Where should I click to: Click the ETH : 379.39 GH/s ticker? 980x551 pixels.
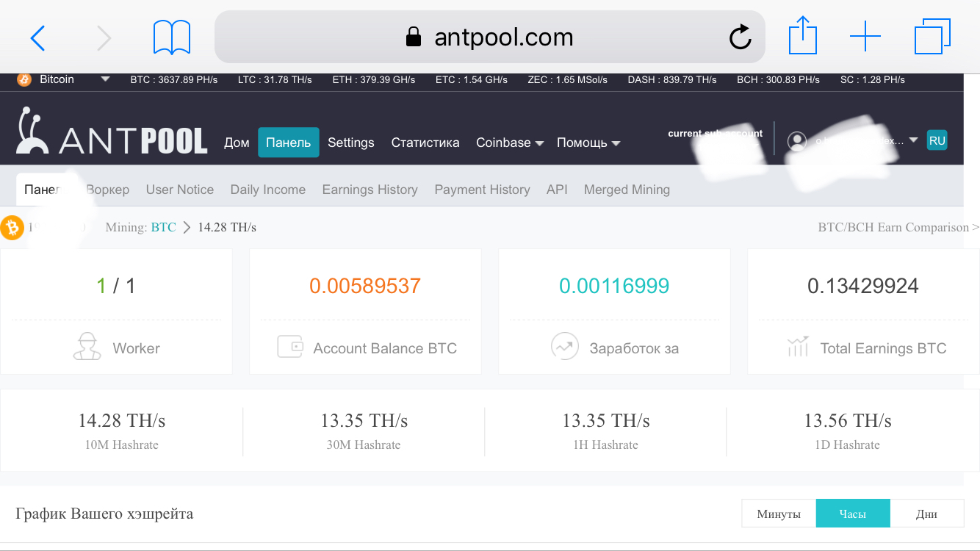tap(374, 79)
